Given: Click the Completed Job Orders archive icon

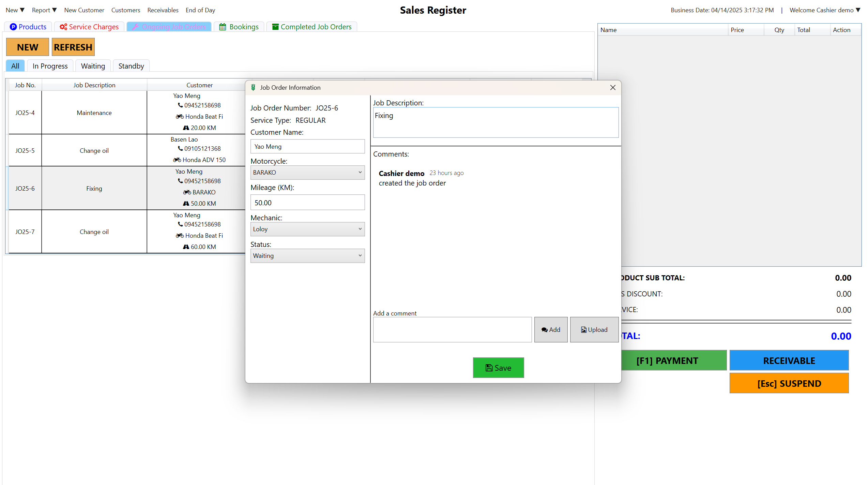Looking at the screenshot, I should click(x=275, y=27).
